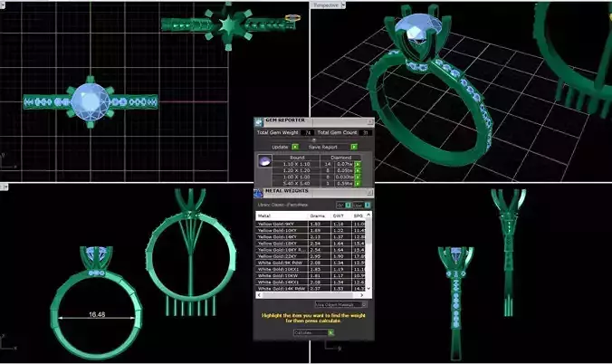Click green arrow for the 1.10 X 1.10 gem row

click(x=358, y=165)
